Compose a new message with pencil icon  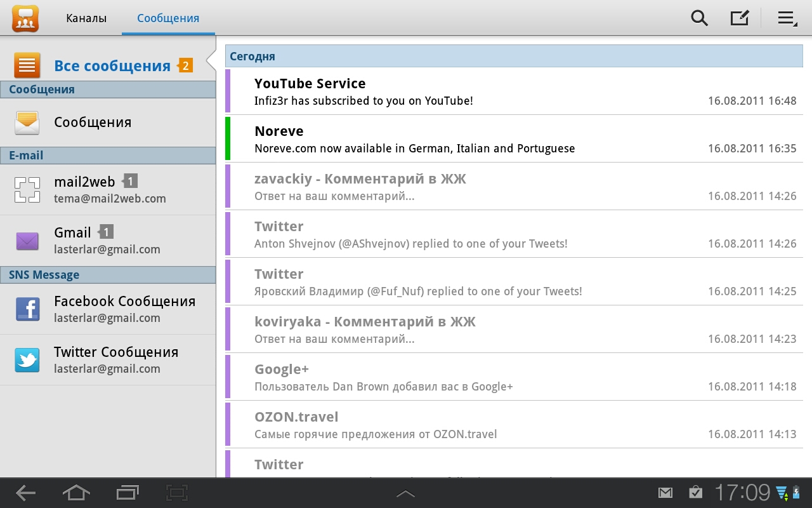pyautogui.click(x=740, y=18)
